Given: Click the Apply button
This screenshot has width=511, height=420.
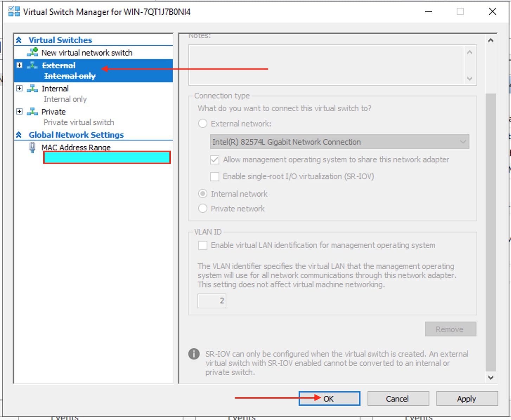Looking at the screenshot, I should point(466,399).
